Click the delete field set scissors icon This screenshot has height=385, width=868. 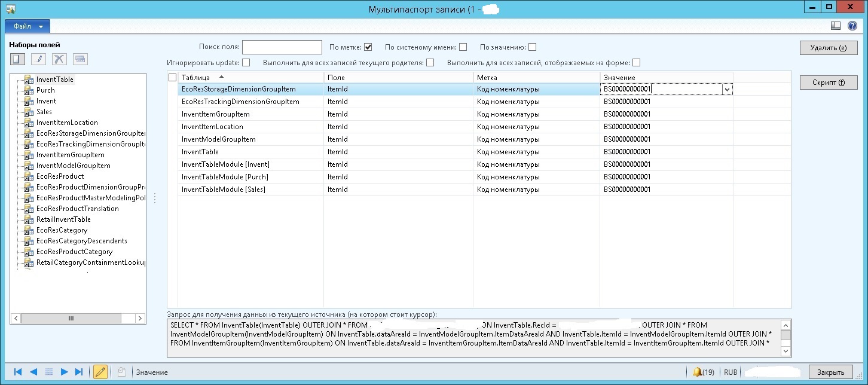tap(59, 59)
